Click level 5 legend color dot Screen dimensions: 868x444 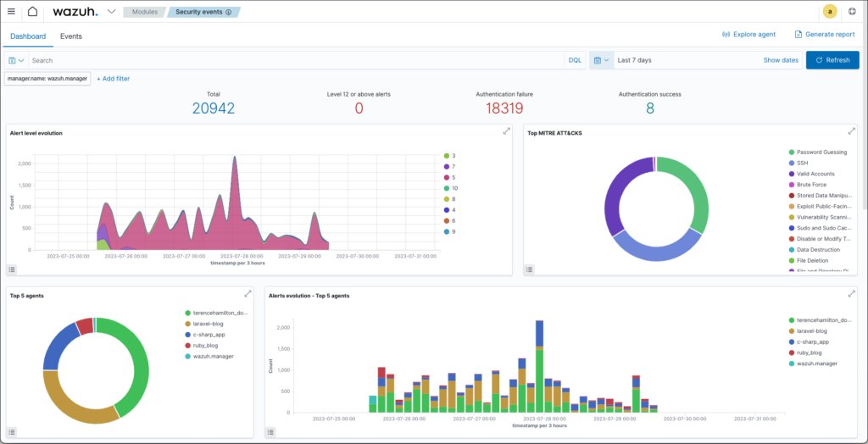(447, 177)
